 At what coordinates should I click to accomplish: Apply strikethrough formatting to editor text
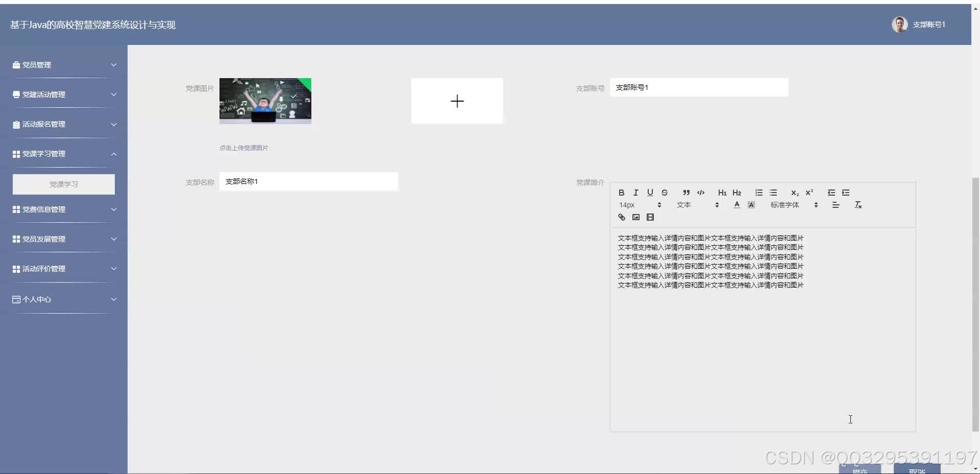coord(664,193)
